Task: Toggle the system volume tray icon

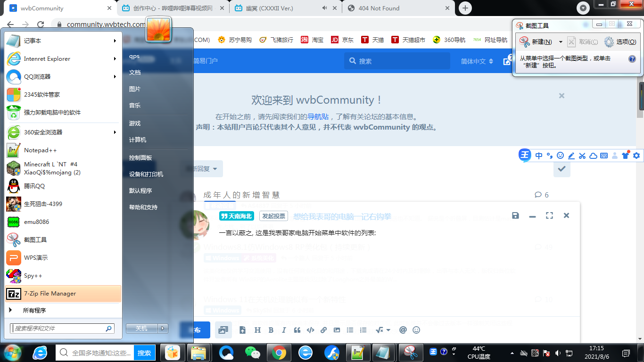Action: [558, 353]
